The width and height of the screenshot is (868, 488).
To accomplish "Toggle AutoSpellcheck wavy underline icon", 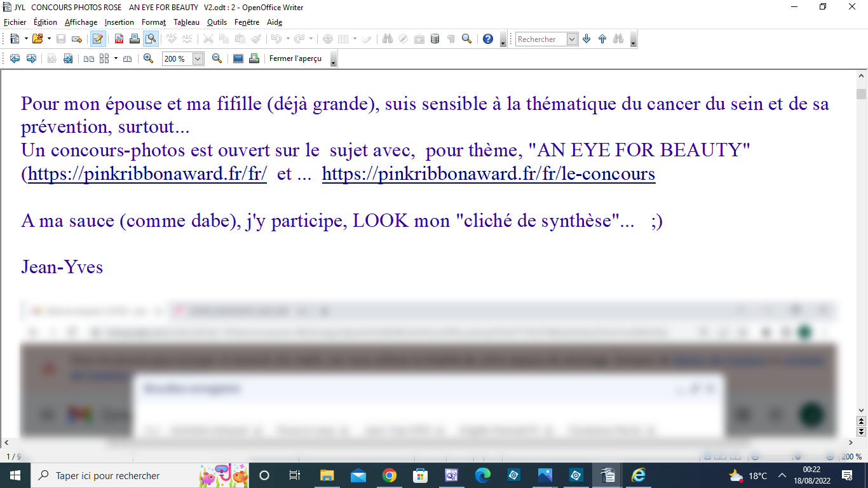I will pyautogui.click(x=187, y=39).
